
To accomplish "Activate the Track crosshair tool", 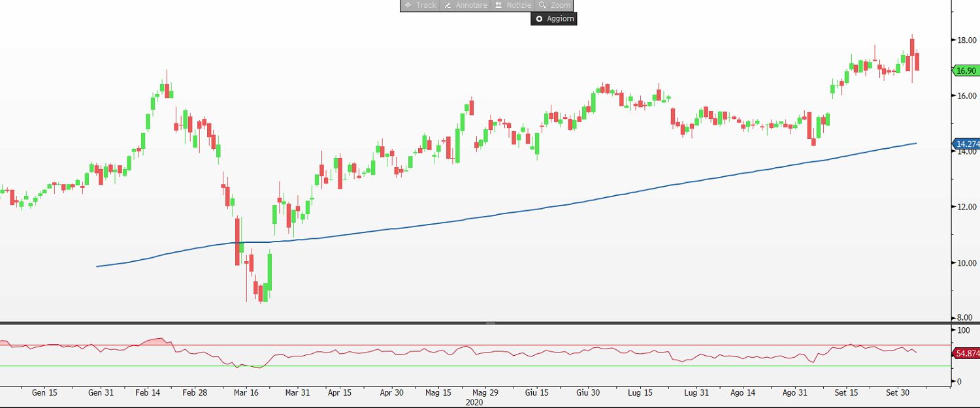I will point(419,5).
